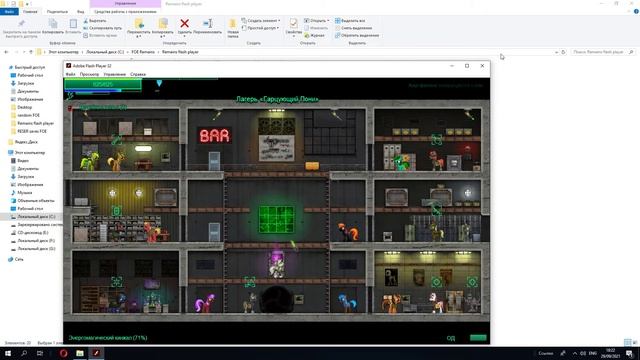Go back with the Explorer back arrow
This screenshot has height=360, width=640.
pyautogui.click(x=6, y=52)
